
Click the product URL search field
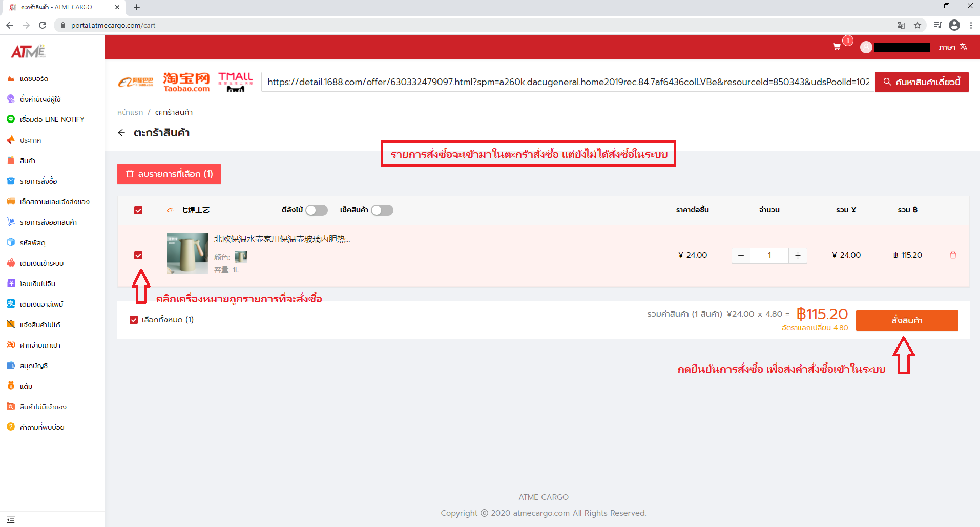pos(568,82)
